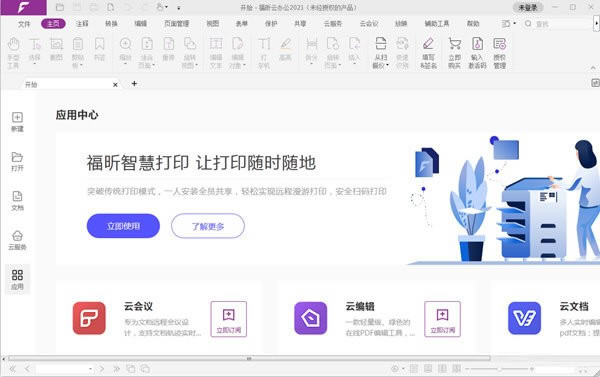Expand the Fit Page dropdown arrow
Image resolution: width=600 pixels, height=377 pixels.
pos(153,65)
